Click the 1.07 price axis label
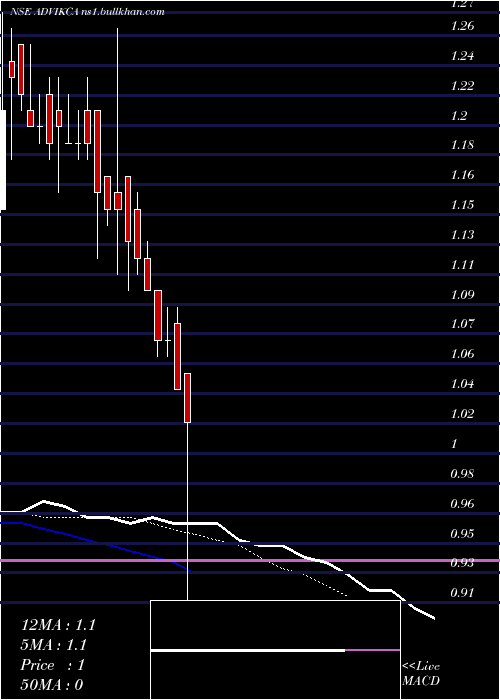This screenshot has height=700, width=500. 462,324
